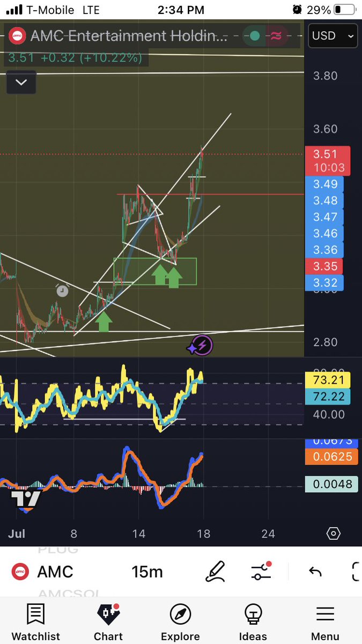The height and width of the screenshot is (644, 362).
Task: Select the 3.48 price level label
Action: (x=324, y=200)
